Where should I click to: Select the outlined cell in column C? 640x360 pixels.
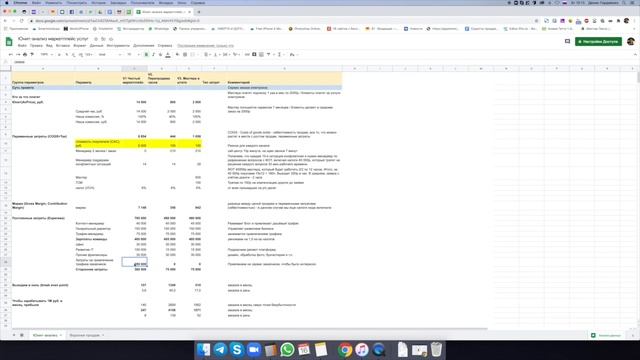[134, 262]
